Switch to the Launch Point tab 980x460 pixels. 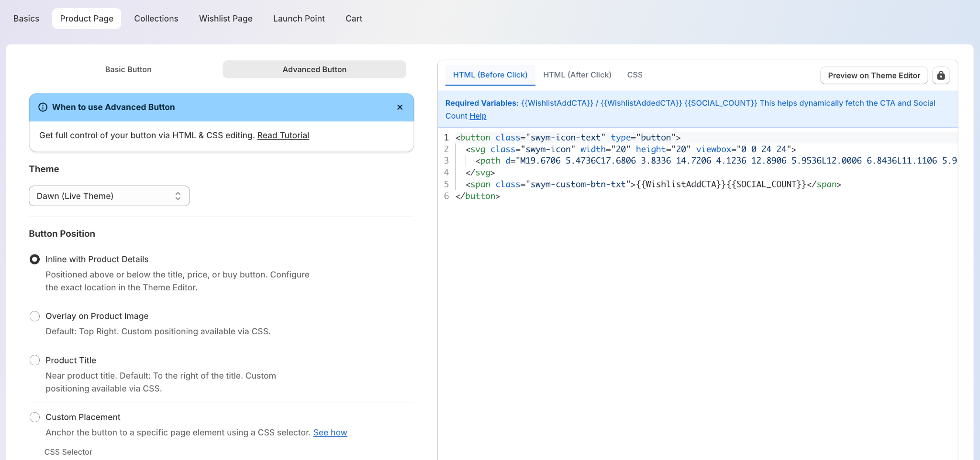point(299,19)
